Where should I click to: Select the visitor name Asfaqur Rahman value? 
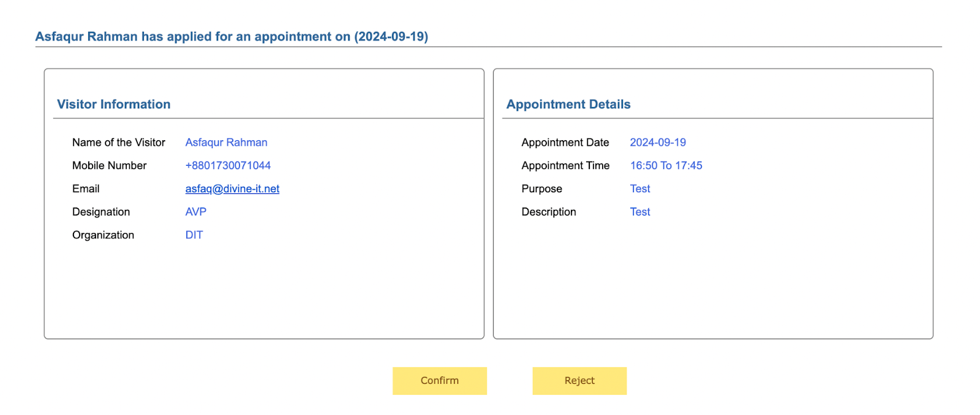point(226,143)
